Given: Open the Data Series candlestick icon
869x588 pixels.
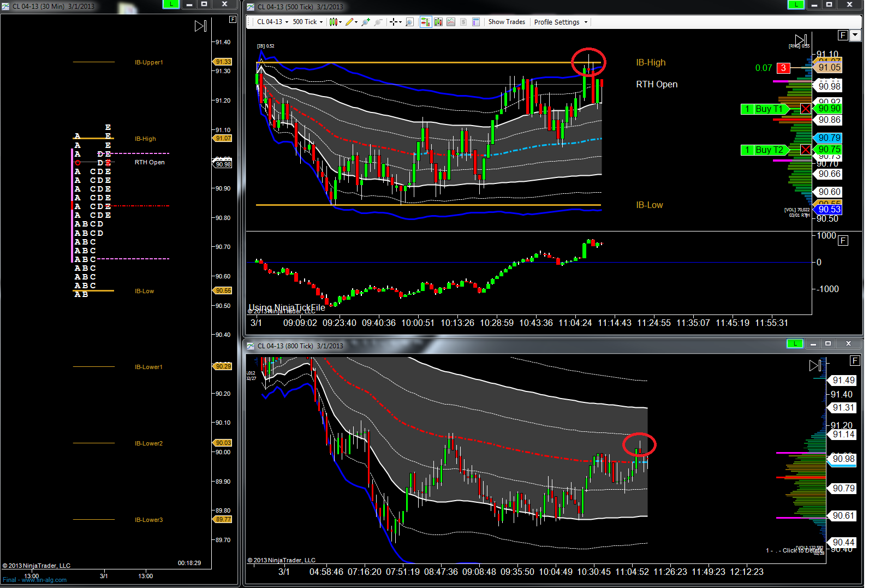Looking at the screenshot, I should tap(438, 22).
